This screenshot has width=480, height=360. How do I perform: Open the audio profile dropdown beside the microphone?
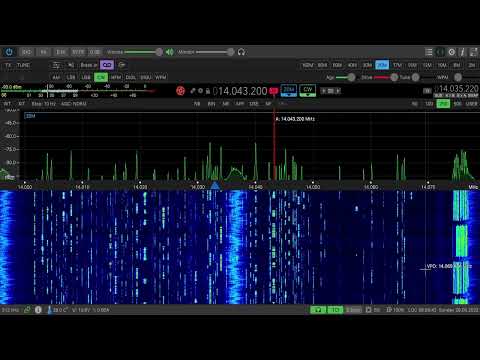coord(89,65)
